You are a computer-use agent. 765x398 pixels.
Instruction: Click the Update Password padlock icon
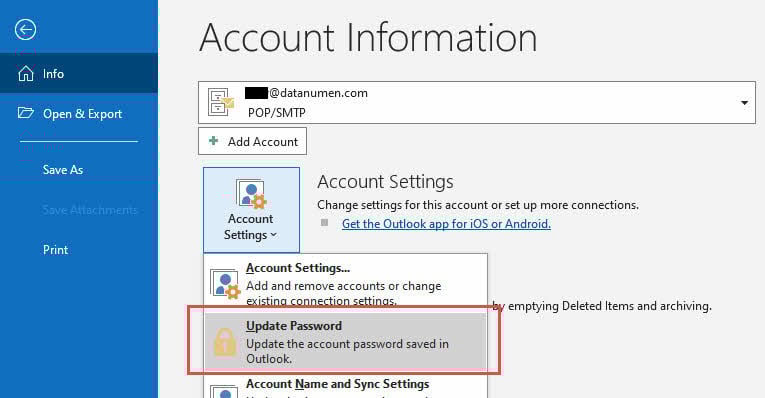225,341
